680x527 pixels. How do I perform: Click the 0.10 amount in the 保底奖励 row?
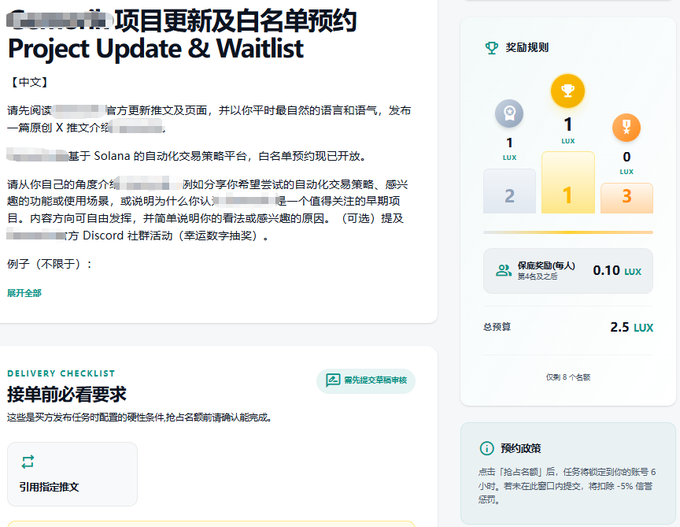pyautogui.click(x=606, y=271)
